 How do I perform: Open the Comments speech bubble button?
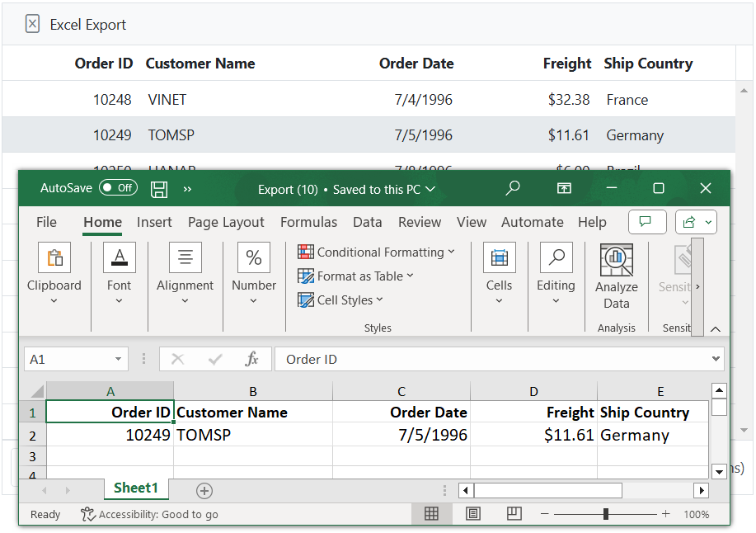pyautogui.click(x=647, y=222)
